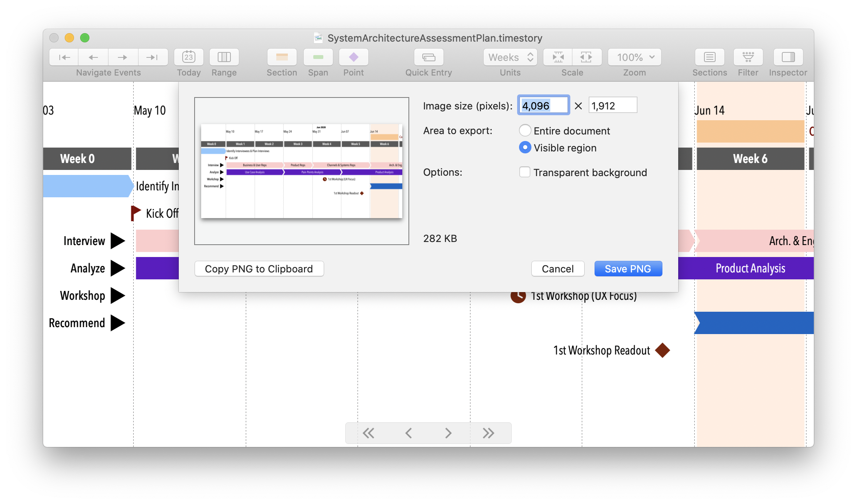Select the Entire document export option
The image size is (857, 504).
click(x=525, y=130)
